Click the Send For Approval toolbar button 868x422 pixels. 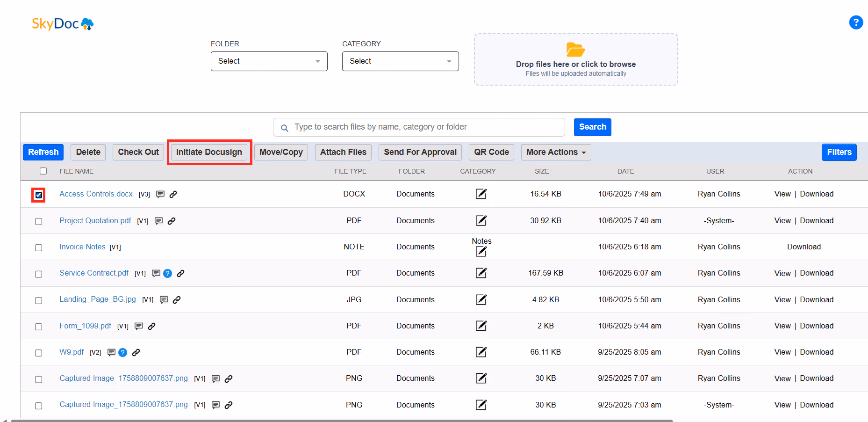point(420,152)
